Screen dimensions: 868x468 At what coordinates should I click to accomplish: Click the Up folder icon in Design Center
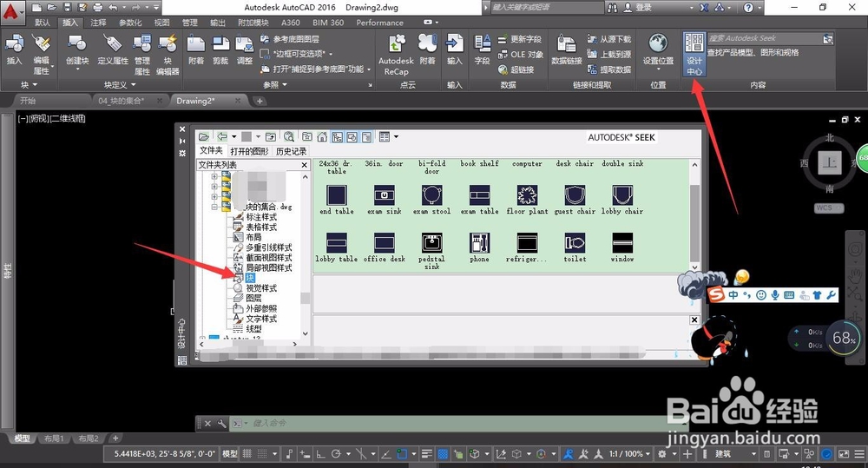coord(271,137)
